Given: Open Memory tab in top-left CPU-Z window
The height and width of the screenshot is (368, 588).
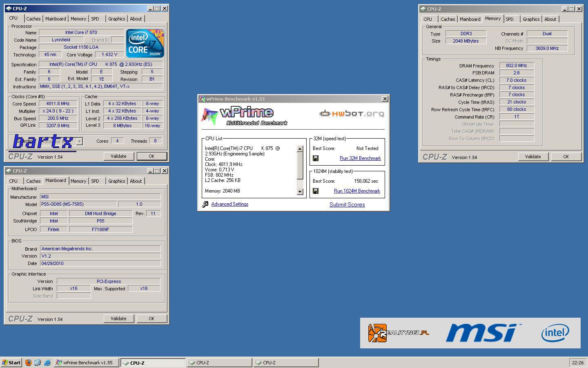Looking at the screenshot, I should click(78, 19).
